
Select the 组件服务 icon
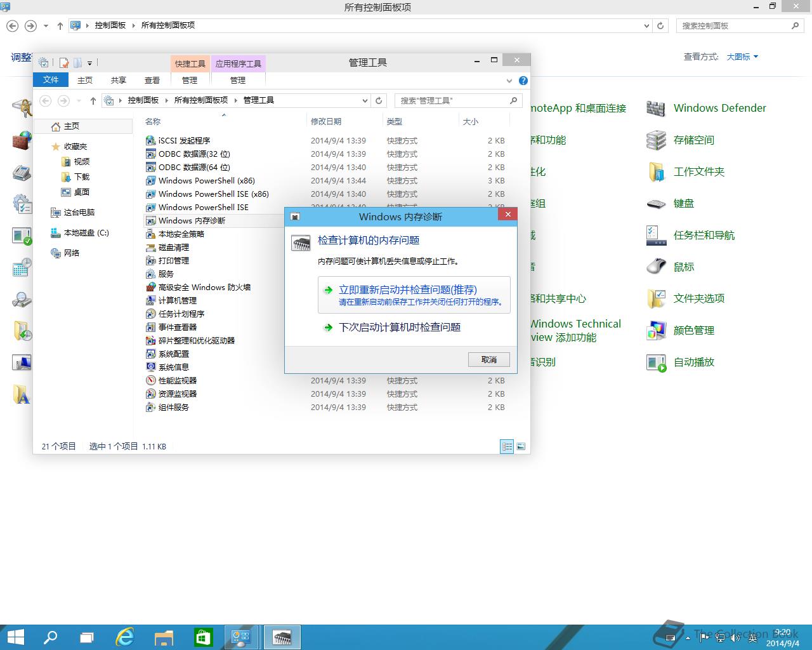coord(150,407)
